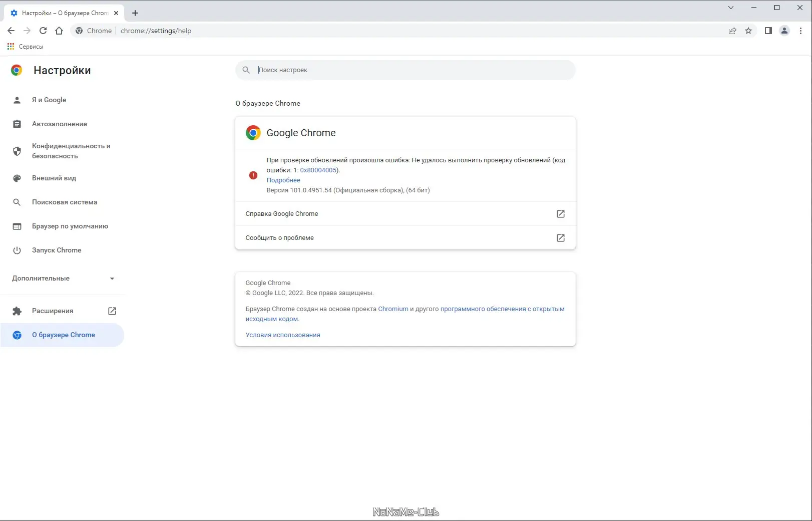Open the Внешний вид settings section

coord(54,178)
